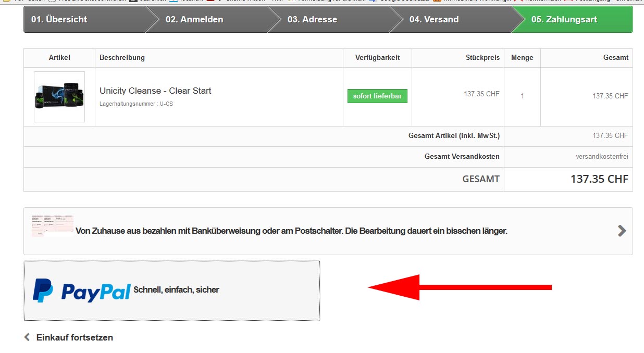Pay with PayPal button
The image size is (644, 353).
[x=172, y=291]
